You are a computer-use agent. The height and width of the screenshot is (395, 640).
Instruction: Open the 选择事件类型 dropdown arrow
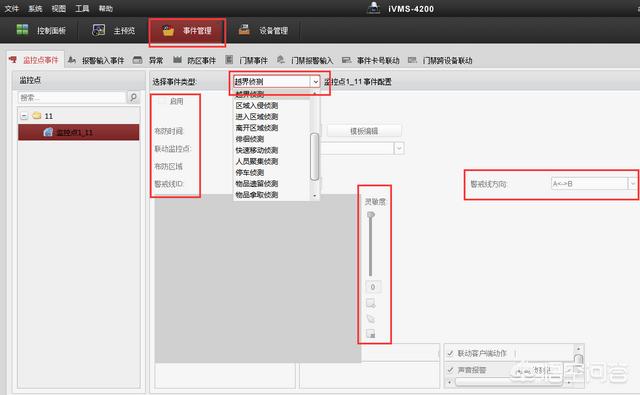315,82
